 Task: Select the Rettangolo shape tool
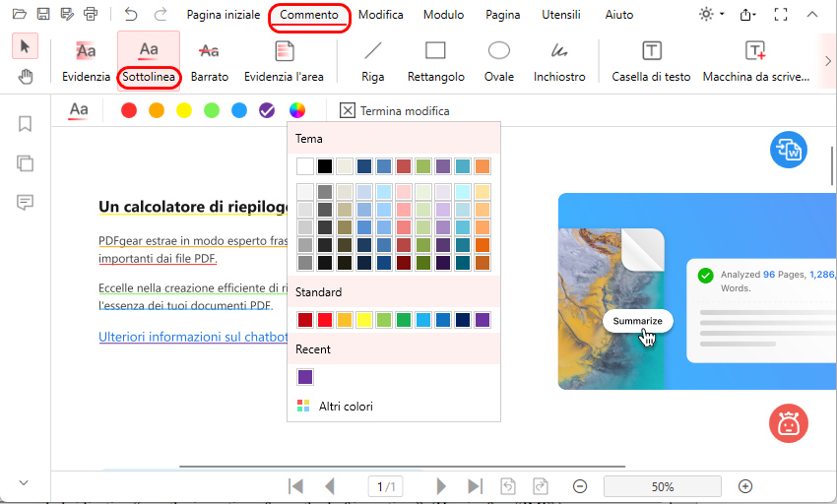click(x=435, y=61)
